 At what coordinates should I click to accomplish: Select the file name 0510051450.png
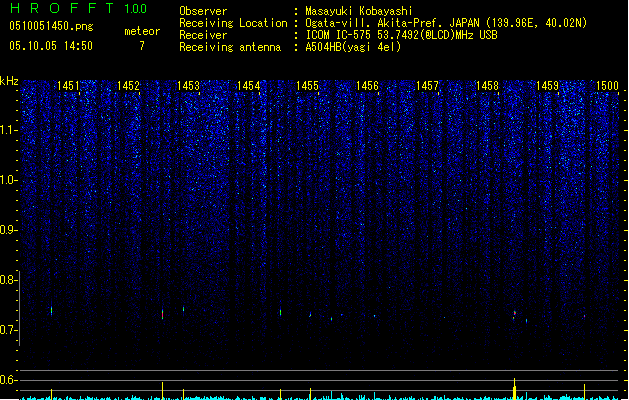pyautogui.click(x=51, y=26)
